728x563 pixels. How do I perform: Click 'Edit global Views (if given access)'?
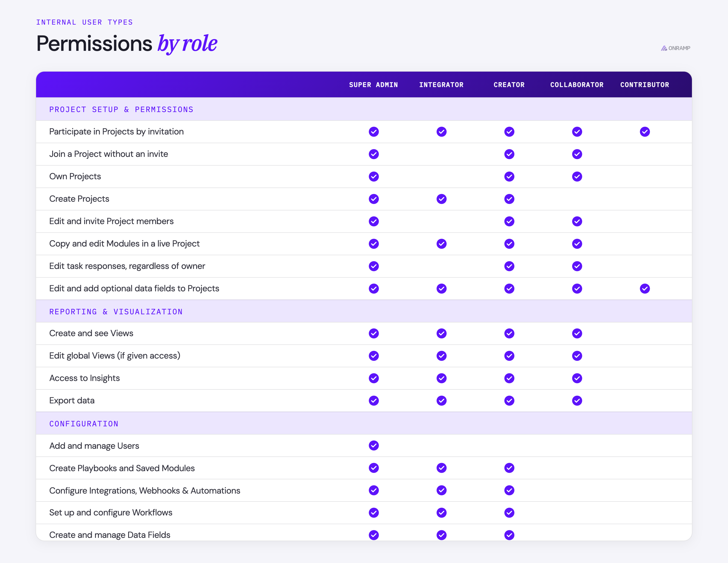(115, 356)
